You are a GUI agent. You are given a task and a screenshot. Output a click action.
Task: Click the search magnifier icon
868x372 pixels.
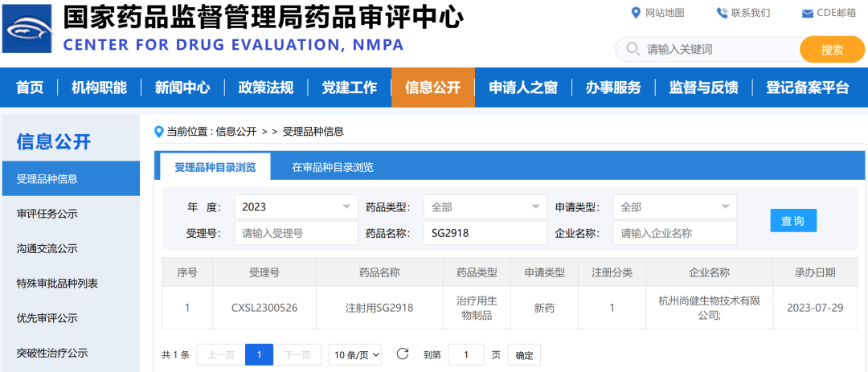coord(633,49)
